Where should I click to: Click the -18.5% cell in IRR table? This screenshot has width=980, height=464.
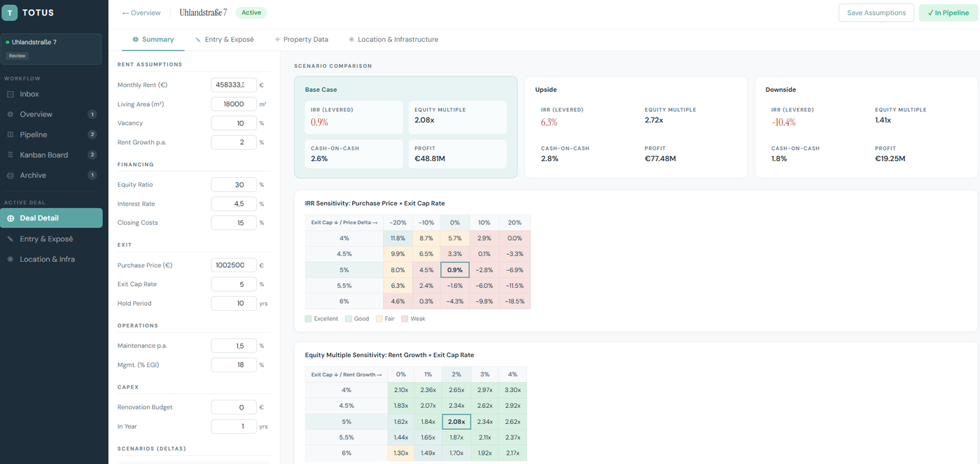[x=514, y=302]
